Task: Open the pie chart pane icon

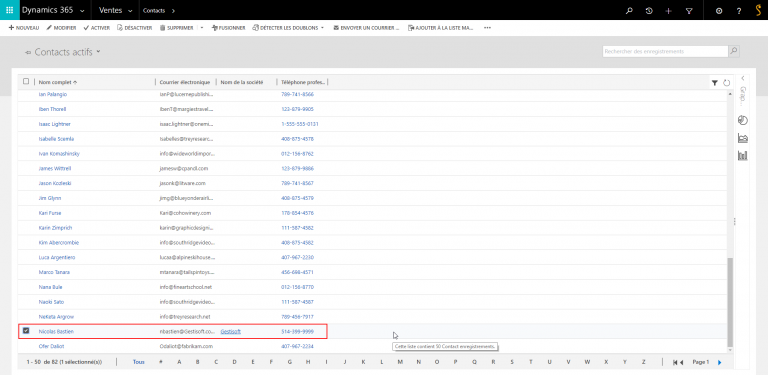Action: [x=742, y=120]
